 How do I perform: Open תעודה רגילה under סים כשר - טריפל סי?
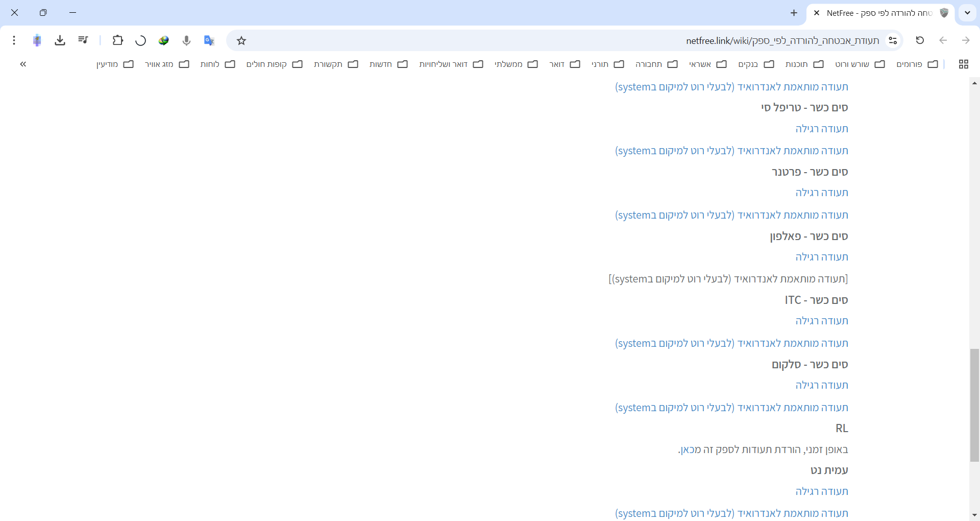click(x=822, y=129)
